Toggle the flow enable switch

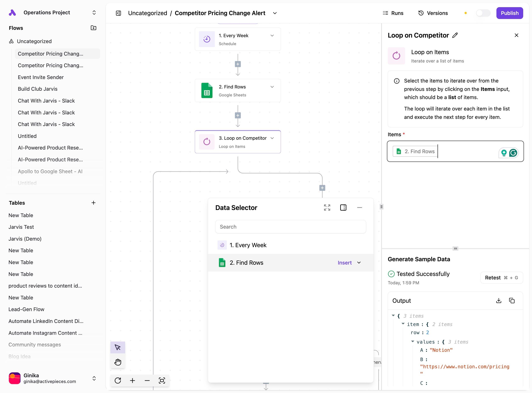(x=483, y=13)
